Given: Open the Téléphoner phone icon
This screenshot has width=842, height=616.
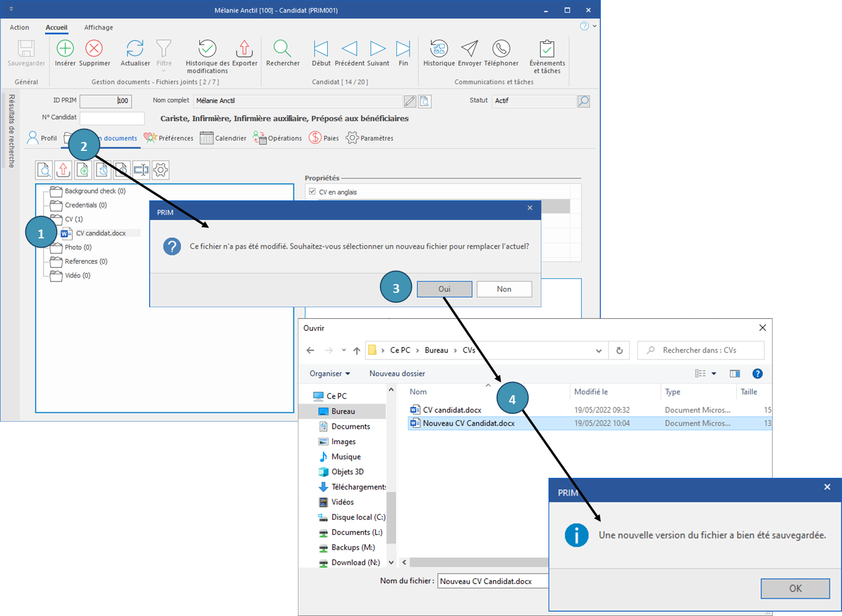Looking at the screenshot, I should [x=501, y=49].
